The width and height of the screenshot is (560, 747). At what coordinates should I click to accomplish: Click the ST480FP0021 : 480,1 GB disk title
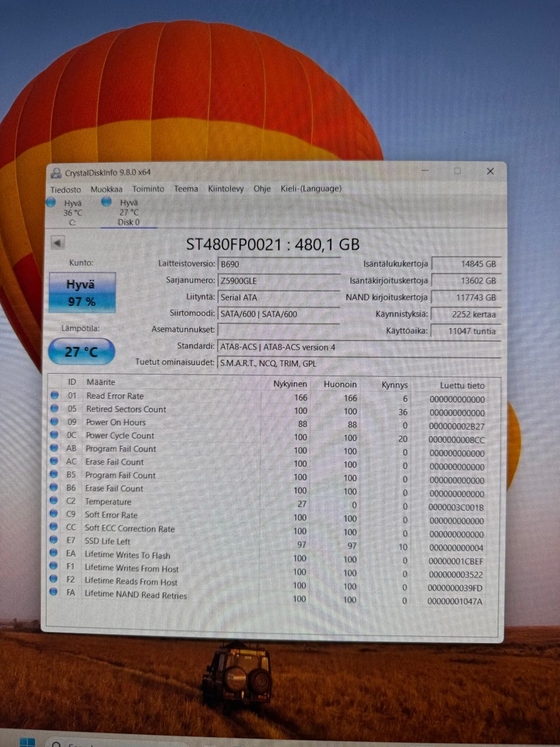coord(272,245)
